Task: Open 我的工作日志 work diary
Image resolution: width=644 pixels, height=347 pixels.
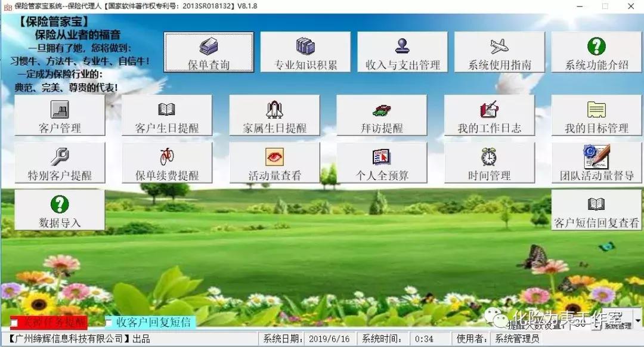Action: pos(489,115)
